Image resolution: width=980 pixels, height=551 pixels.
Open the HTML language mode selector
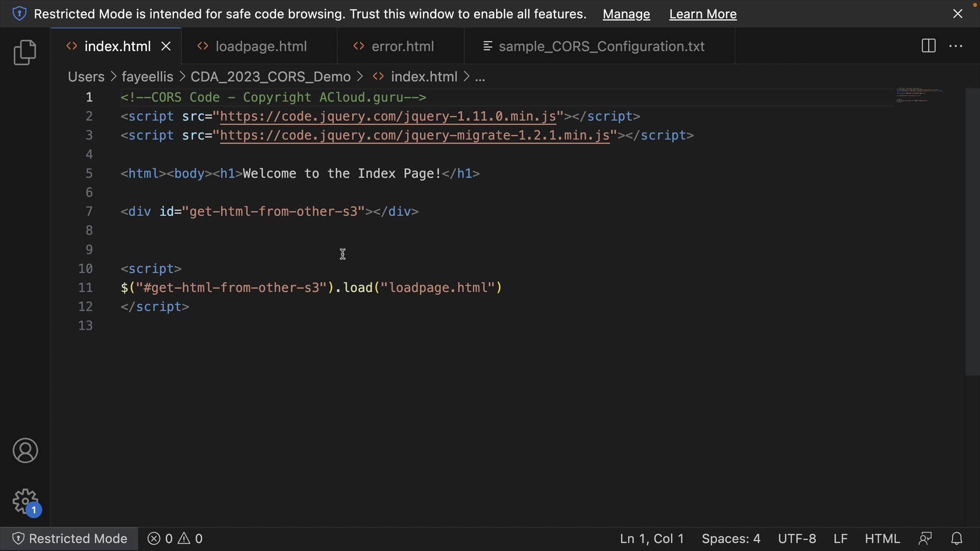882,539
